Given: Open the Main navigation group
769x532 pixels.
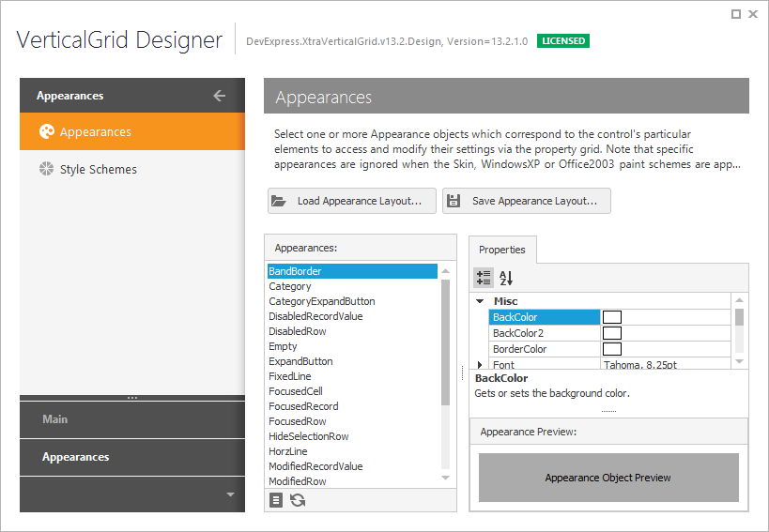Looking at the screenshot, I should (132, 419).
